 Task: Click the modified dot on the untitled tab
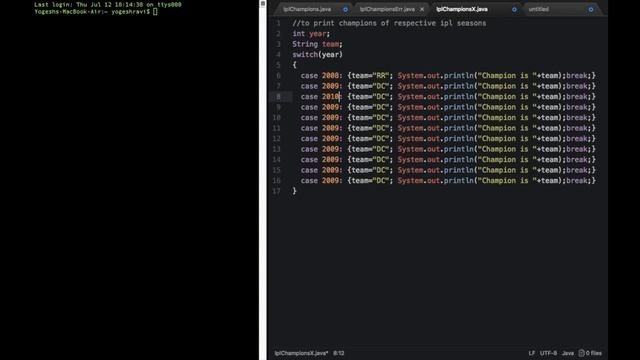tap(591, 9)
